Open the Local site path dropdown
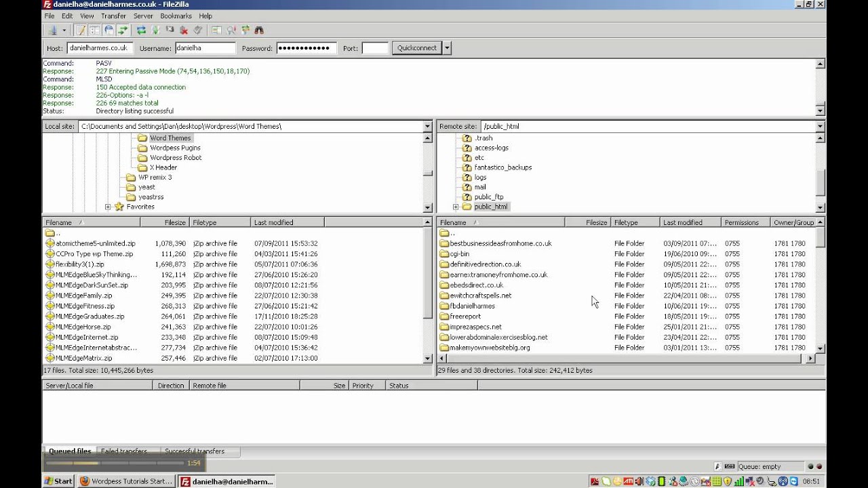This screenshot has height=488, width=868. click(x=427, y=126)
